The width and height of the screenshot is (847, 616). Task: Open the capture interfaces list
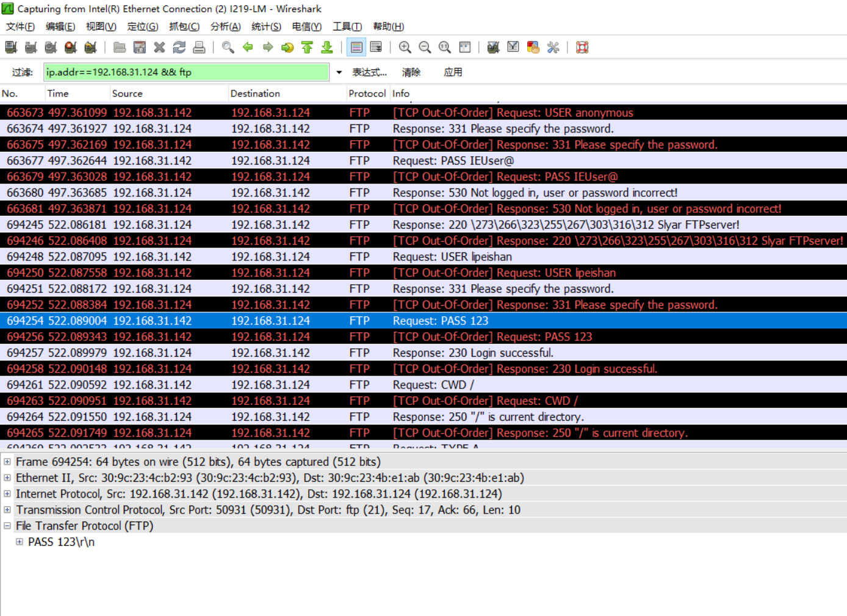click(11, 48)
